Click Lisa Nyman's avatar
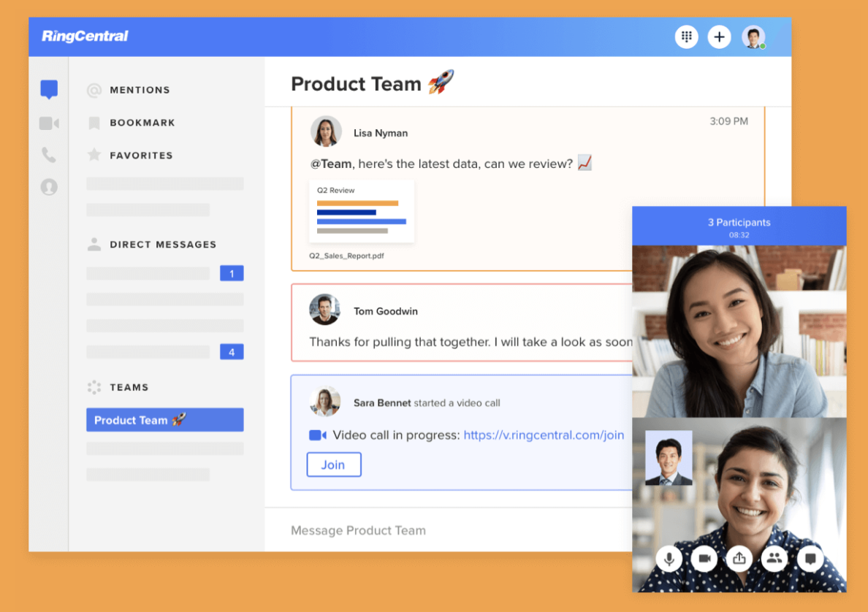This screenshot has height=612, width=868. pos(326,131)
